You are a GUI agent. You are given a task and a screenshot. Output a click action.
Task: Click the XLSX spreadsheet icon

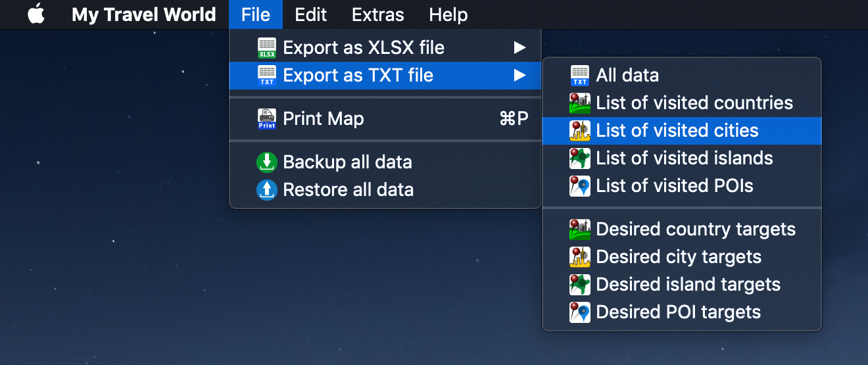click(267, 48)
